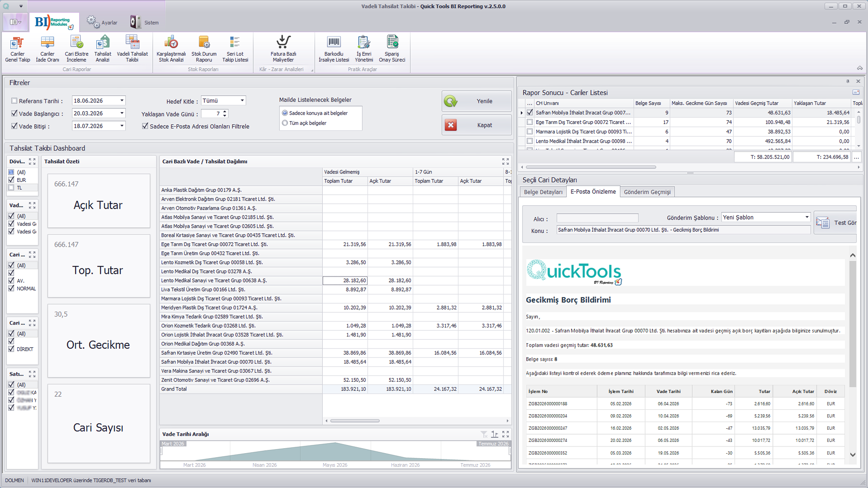Expand Safran Mobilya row indicator

[522, 113]
